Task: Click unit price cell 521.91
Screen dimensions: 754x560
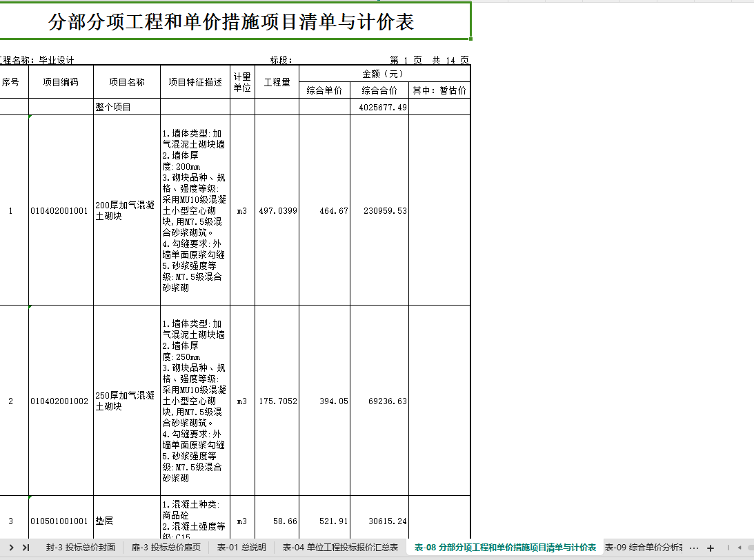Action: [x=325, y=518]
